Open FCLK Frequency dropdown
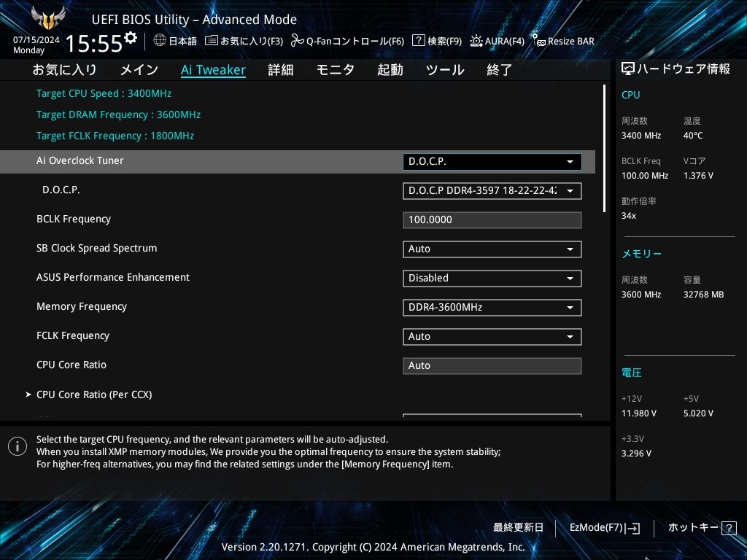The height and width of the screenshot is (560, 747). click(492, 337)
